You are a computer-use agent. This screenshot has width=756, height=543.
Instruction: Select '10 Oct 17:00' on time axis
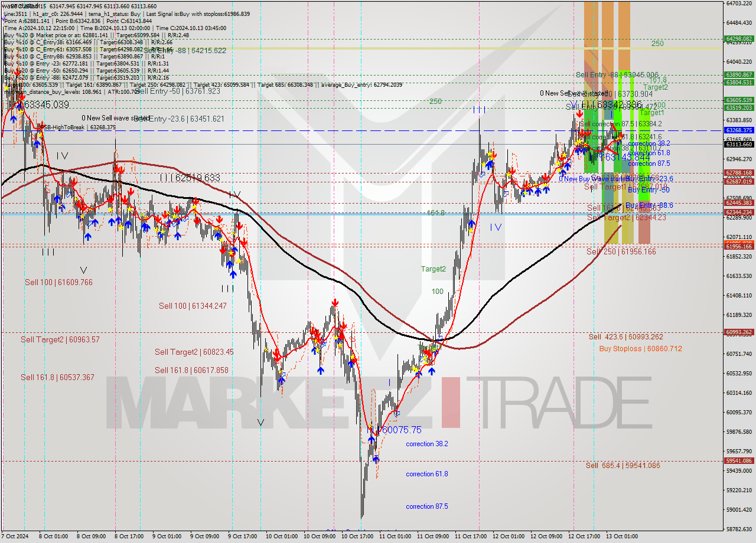click(x=357, y=537)
